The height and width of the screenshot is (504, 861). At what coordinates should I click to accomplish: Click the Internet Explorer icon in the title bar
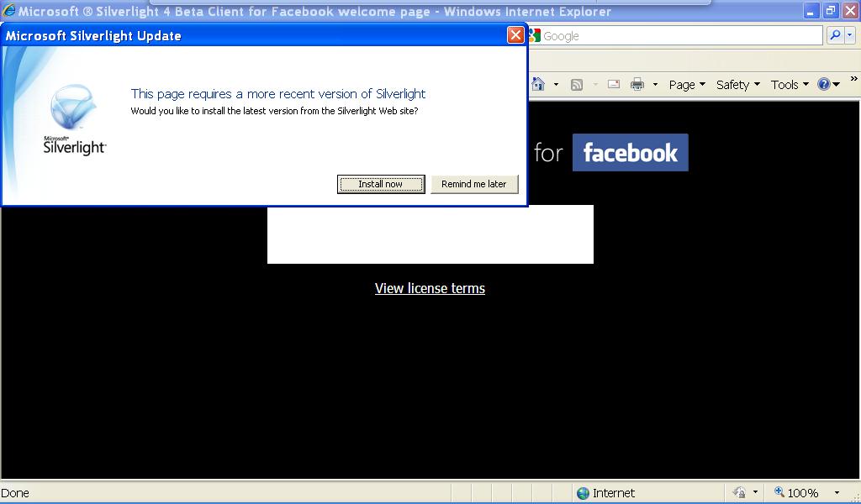point(8,11)
